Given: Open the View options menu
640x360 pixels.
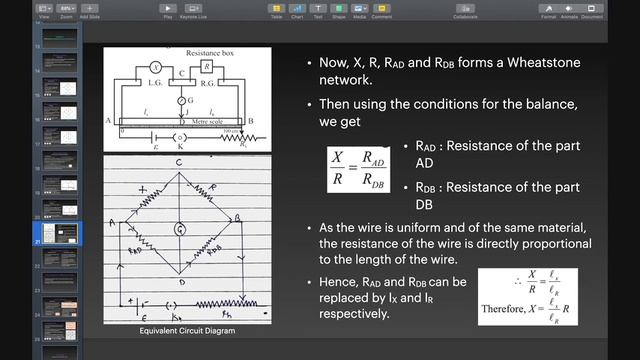Looking at the screenshot, I should tap(44, 9).
